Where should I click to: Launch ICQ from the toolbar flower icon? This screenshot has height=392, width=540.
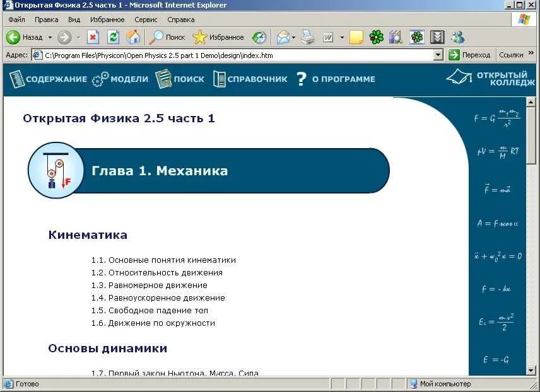(x=376, y=37)
